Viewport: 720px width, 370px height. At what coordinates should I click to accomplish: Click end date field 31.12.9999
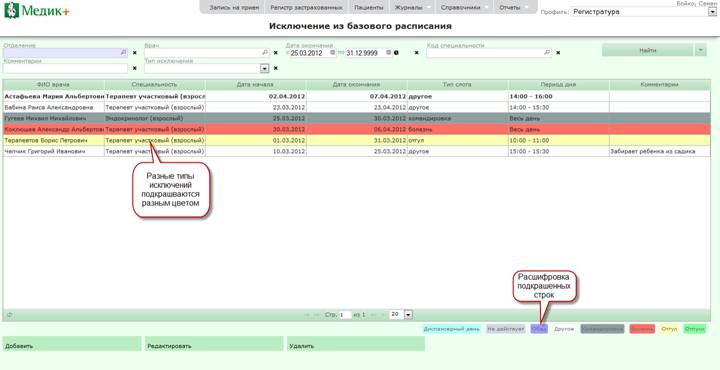tap(366, 53)
